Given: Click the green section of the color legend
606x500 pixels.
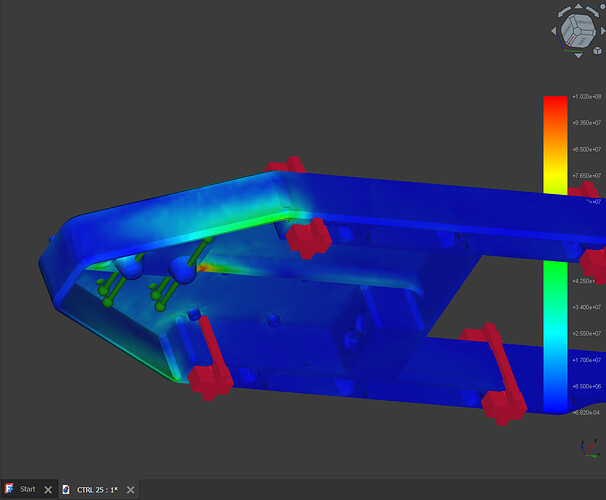Looking at the screenshot, I should coord(555,290).
